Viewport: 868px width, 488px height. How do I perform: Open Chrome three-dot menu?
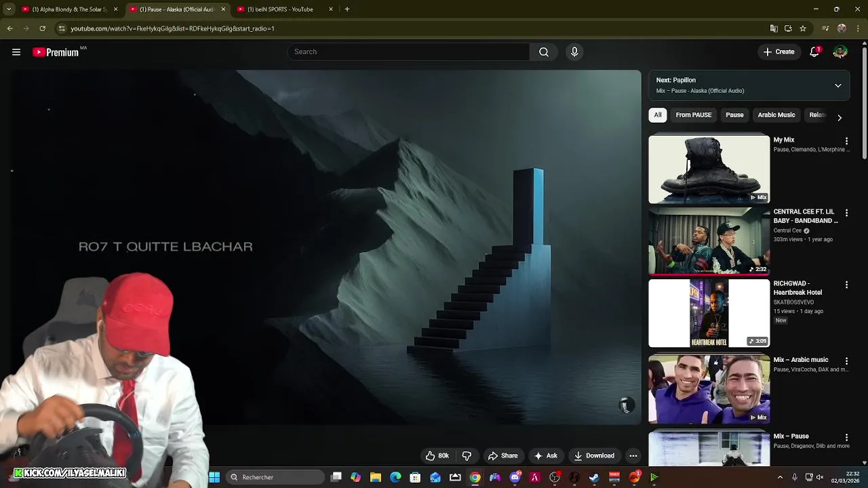[859, 28]
